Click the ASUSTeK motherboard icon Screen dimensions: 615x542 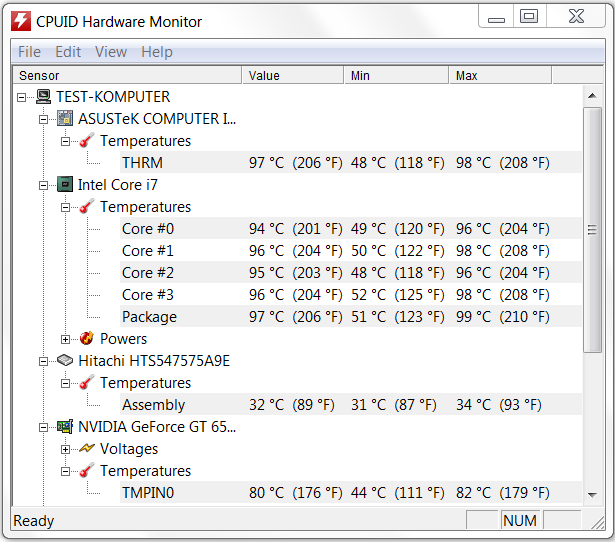(65, 118)
